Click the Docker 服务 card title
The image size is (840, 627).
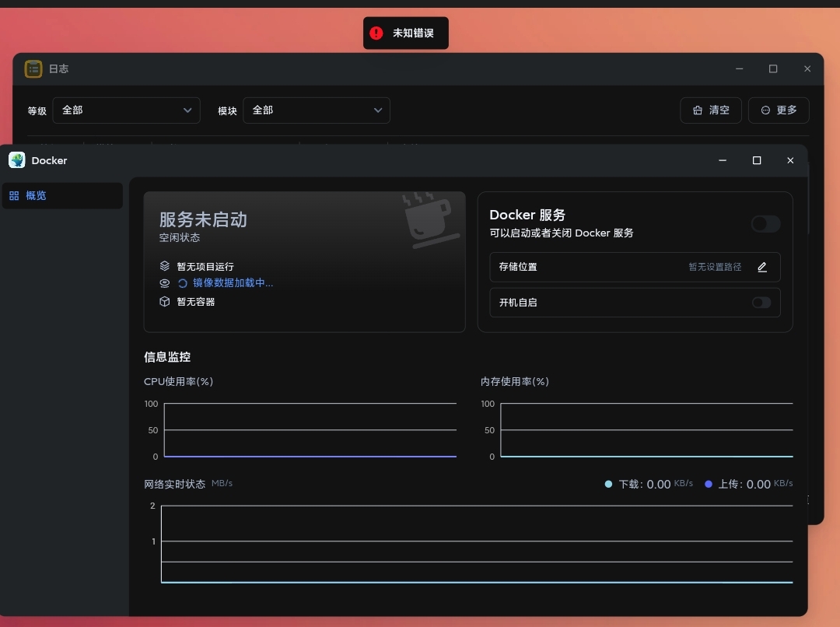point(527,215)
